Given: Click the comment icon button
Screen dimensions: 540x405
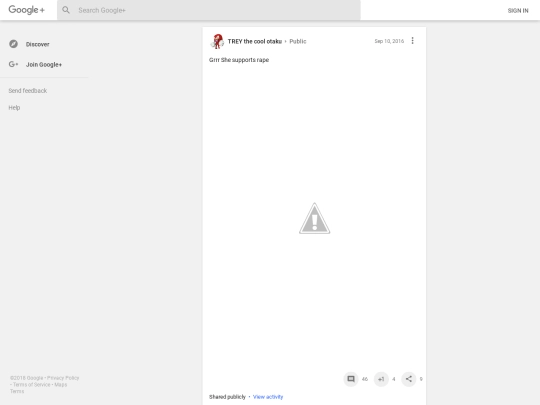Looking at the screenshot, I should [351, 379].
